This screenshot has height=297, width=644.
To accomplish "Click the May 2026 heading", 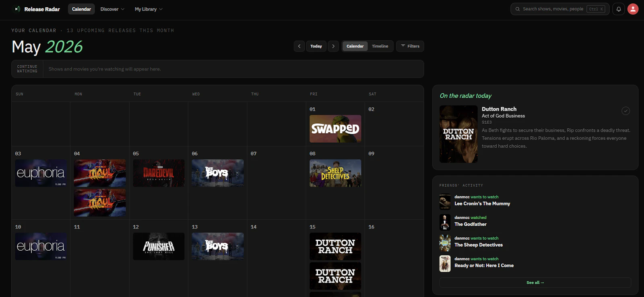I will coord(47,47).
